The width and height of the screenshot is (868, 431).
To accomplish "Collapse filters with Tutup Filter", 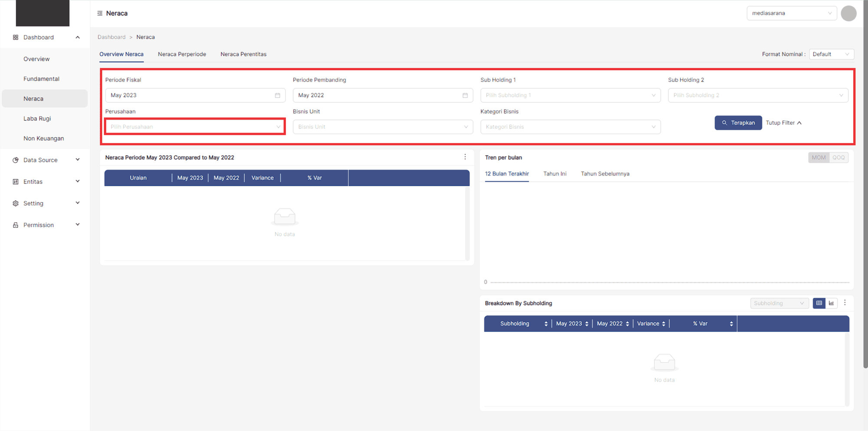I will click(x=783, y=123).
